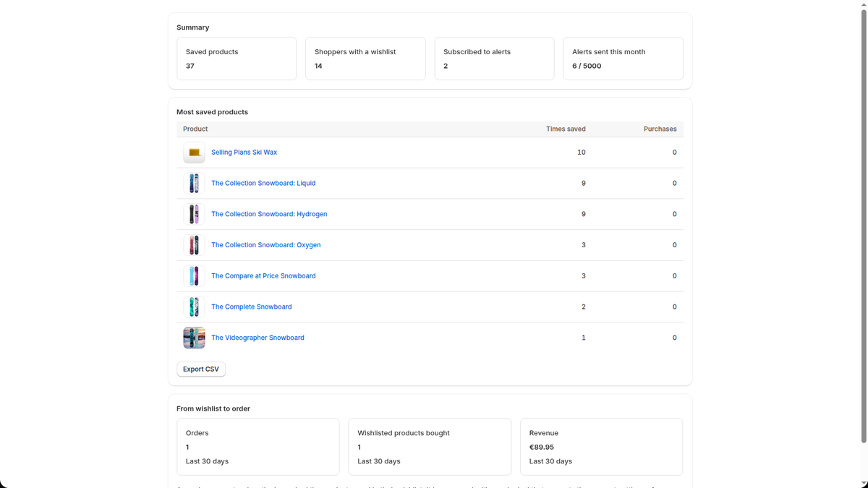This screenshot has width=868, height=488.
Task: Click the Collection Snowboard: Oxygen thumbnail
Action: pyautogui.click(x=194, y=245)
